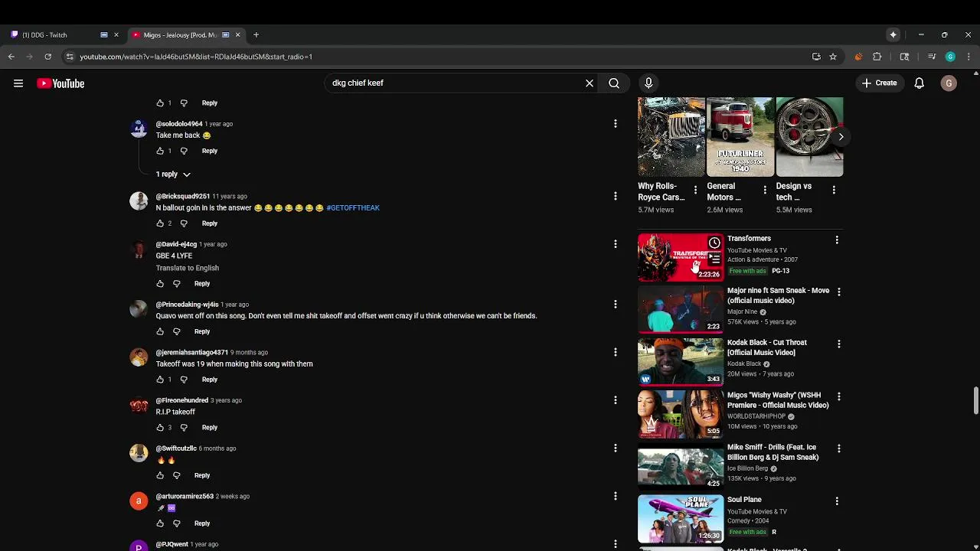Image resolution: width=980 pixels, height=551 pixels.
Task: Dislike the comment by @Swiftcutzllc
Action: tap(176, 475)
